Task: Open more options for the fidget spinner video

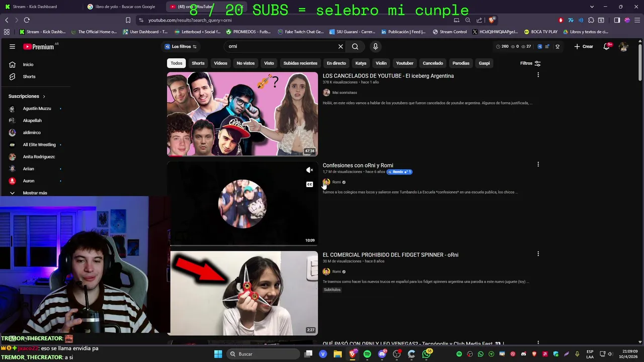Action: (x=538, y=254)
